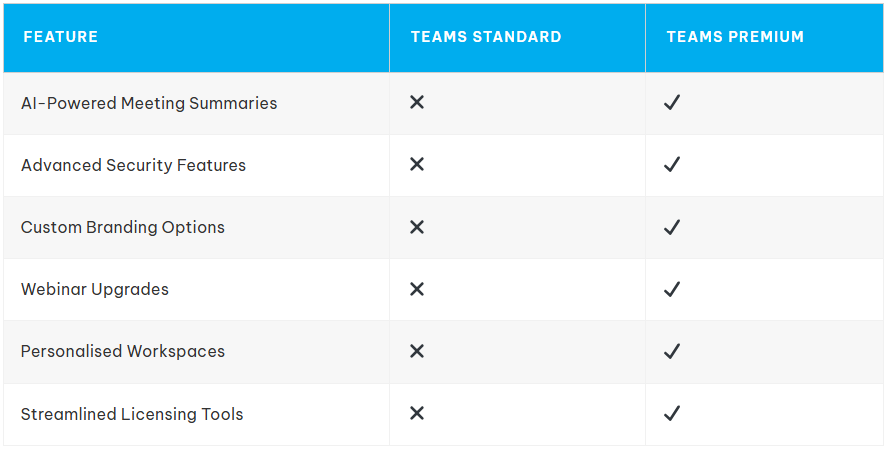The width and height of the screenshot is (888, 449).
Task: Click the checkmark for Advanced Security Features
Action: [x=672, y=165]
